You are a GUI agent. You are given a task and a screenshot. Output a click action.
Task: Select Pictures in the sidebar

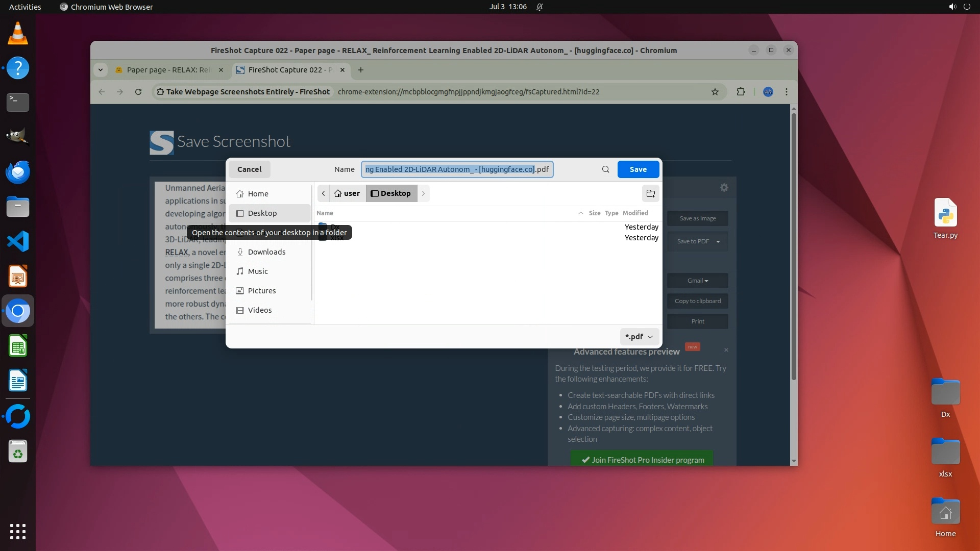[x=261, y=291]
